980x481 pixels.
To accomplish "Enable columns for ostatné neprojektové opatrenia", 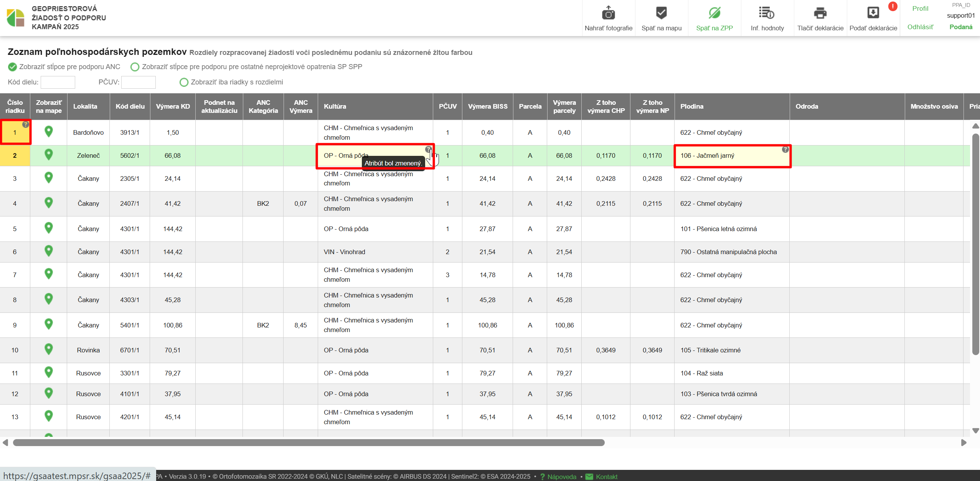I will pos(135,67).
